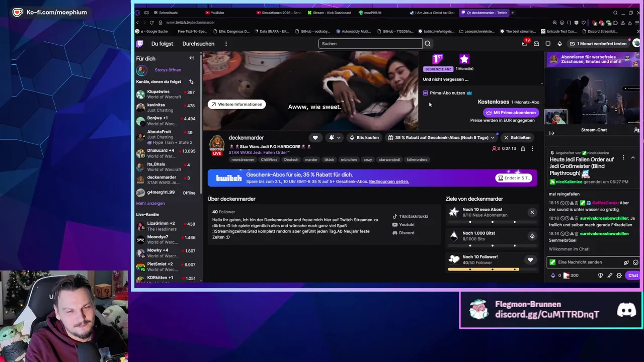Screen dimensions: 644x362
Task: Click Weitere Informationen on the video
Action: click(236, 104)
